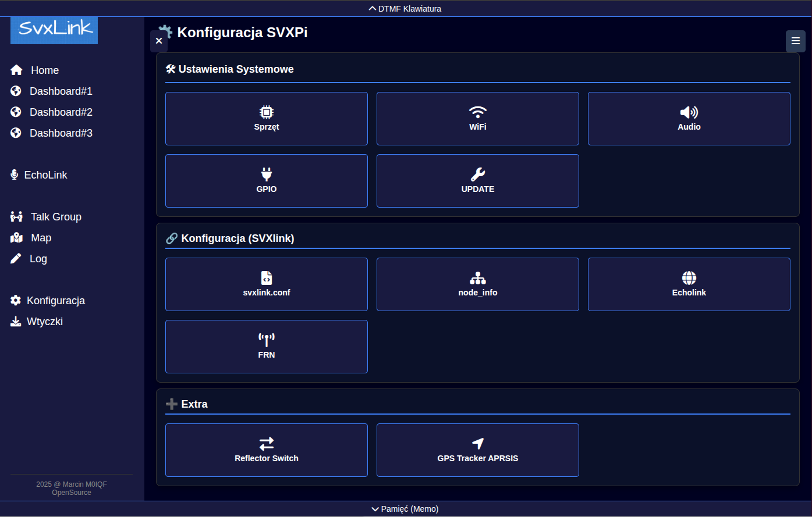Viewport: 812px width, 517px height.
Task: Click the SvxLink logo image
Action: coord(54,29)
